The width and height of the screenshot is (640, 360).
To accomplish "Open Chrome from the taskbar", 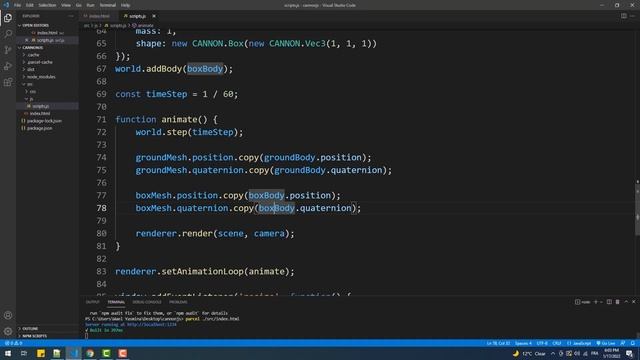I will tap(90, 353).
